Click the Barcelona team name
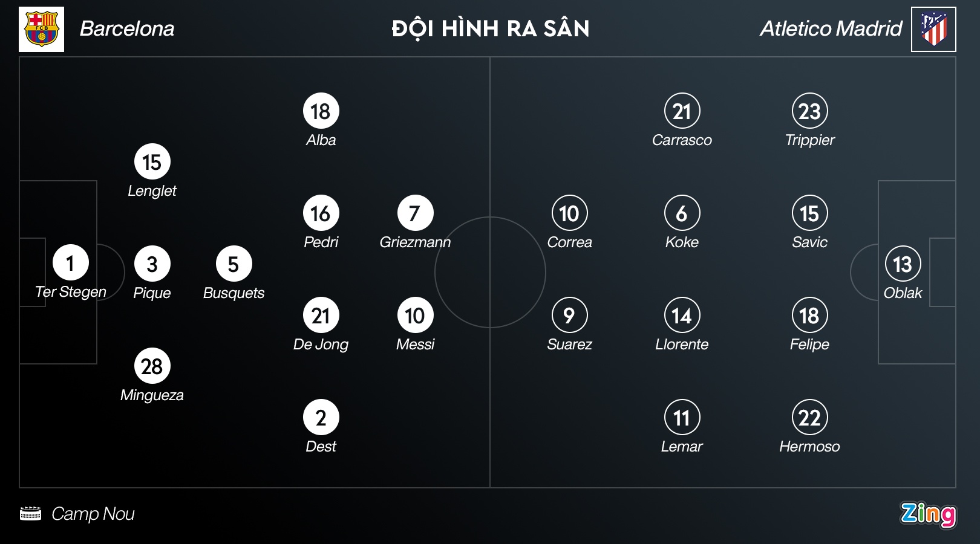Viewport: 980px width, 544px height. 127,28
